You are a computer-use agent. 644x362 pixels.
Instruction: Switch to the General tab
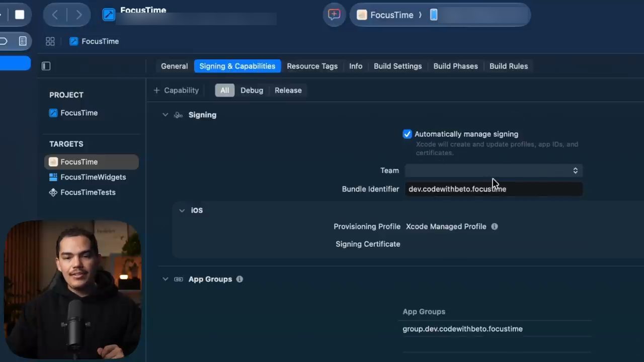click(174, 66)
